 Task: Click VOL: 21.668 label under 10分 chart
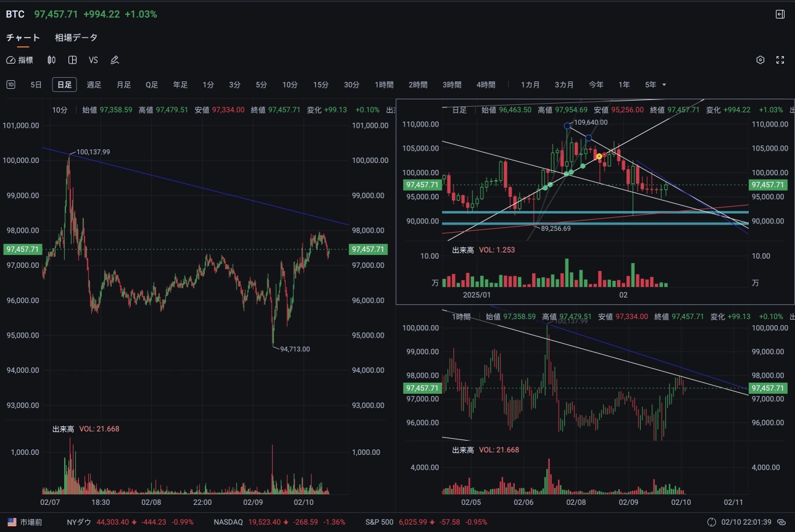tap(99, 428)
